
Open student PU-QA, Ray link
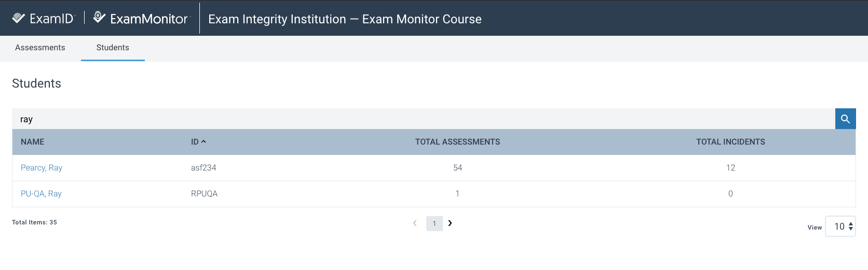41,193
